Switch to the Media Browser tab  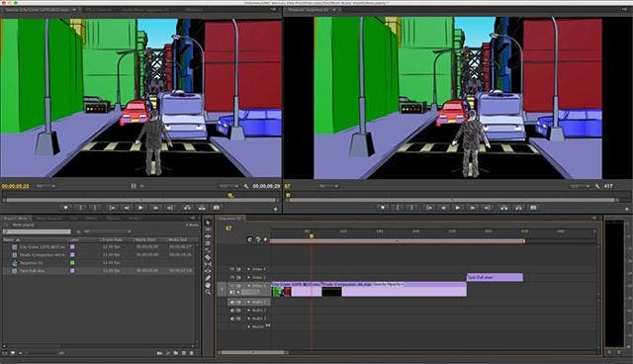pos(49,219)
